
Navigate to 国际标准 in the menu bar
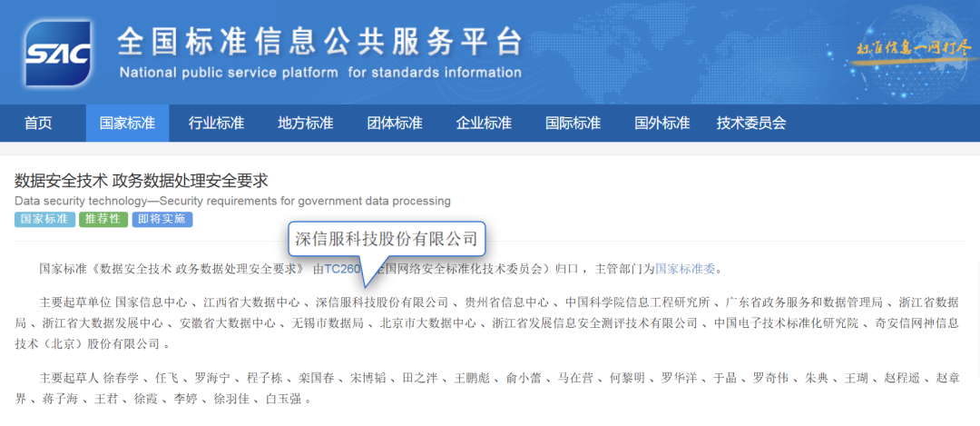[573, 124]
